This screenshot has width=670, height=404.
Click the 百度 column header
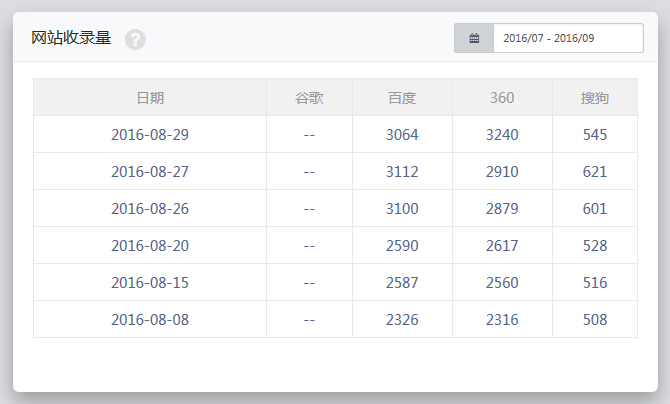coord(402,98)
